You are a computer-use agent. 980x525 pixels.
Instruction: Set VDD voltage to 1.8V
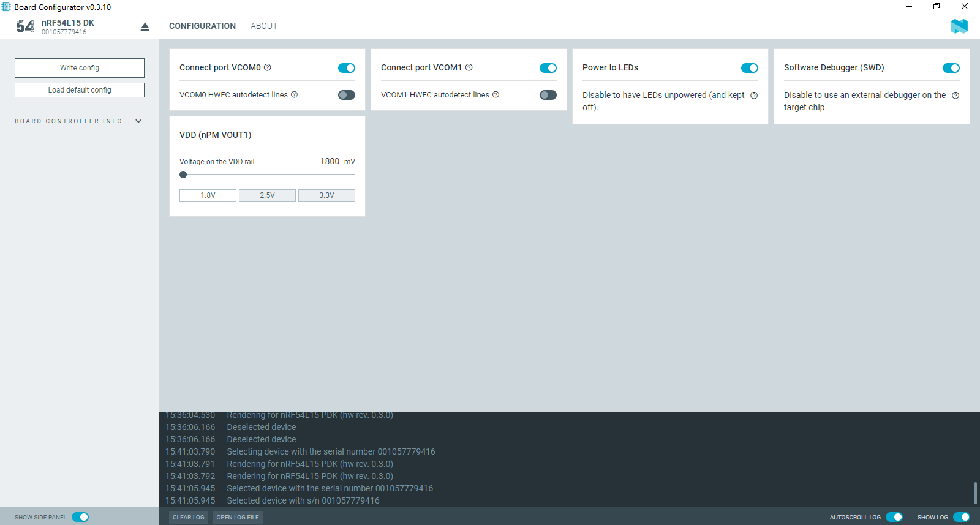click(208, 195)
